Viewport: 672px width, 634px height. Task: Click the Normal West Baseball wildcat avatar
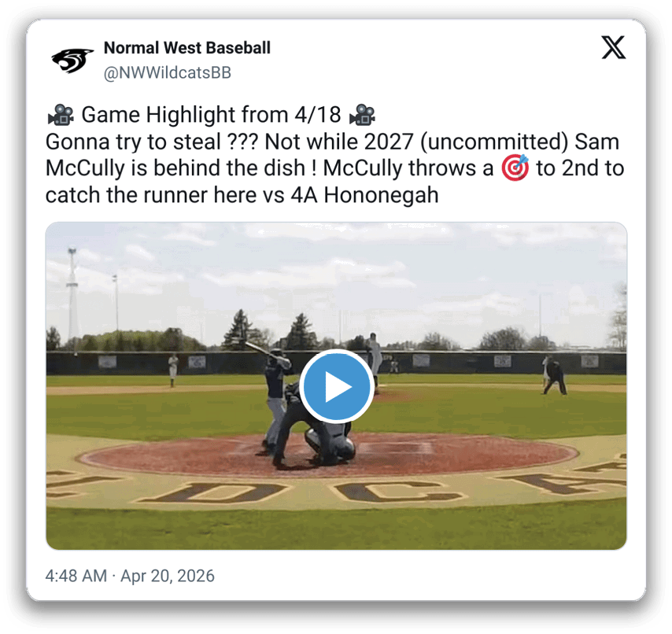72,61
